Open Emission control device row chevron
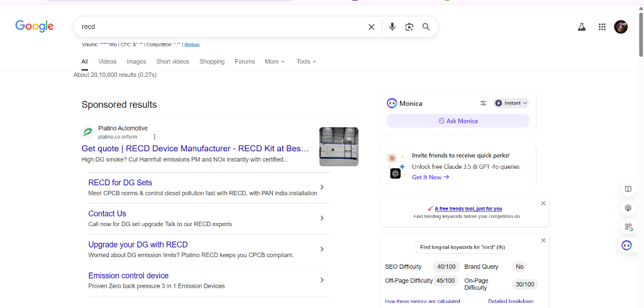The width and height of the screenshot is (644, 308). tap(322, 280)
